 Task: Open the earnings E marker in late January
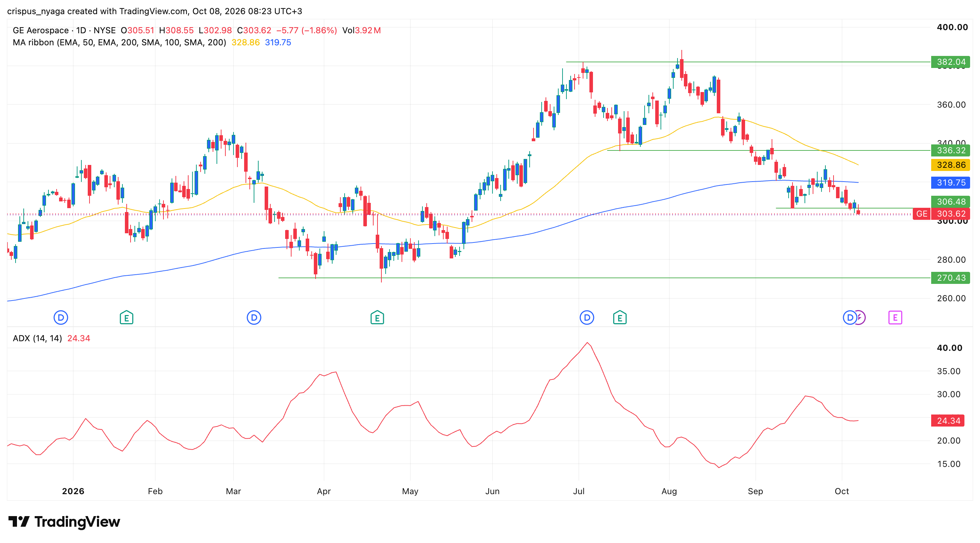click(126, 318)
